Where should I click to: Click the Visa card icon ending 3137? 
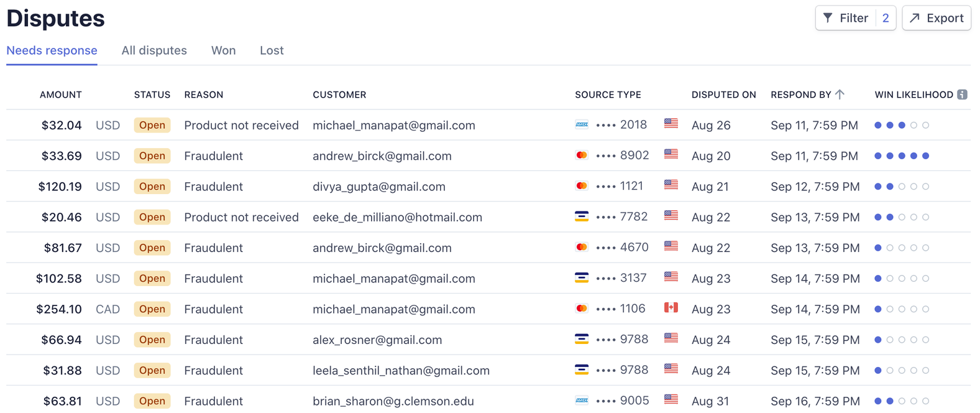582,277
